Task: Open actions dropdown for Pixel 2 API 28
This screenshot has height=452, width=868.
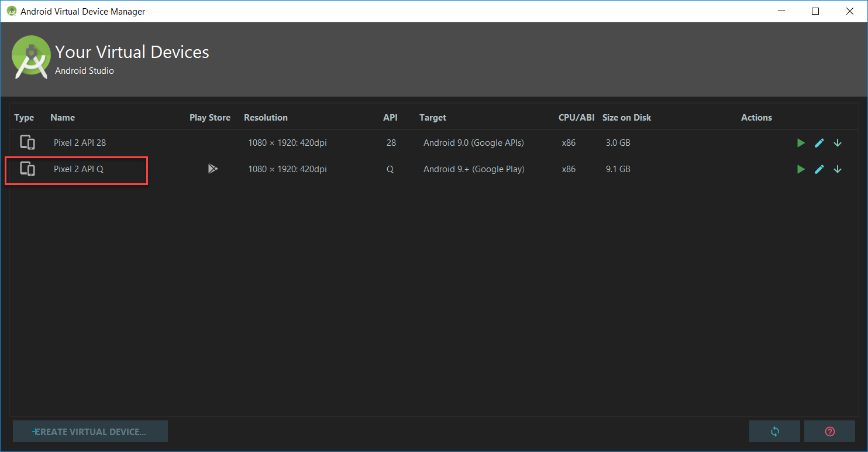Action: (838, 143)
